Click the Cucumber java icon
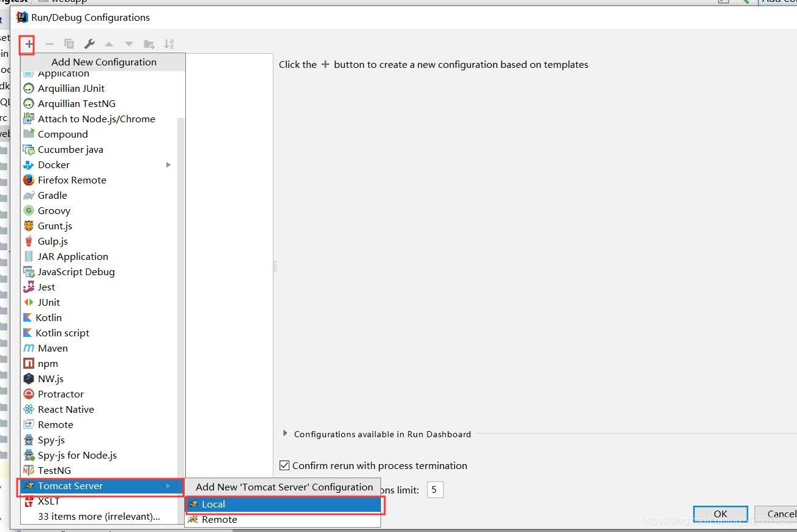The image size is (797, 532). (x=28, y=149)
